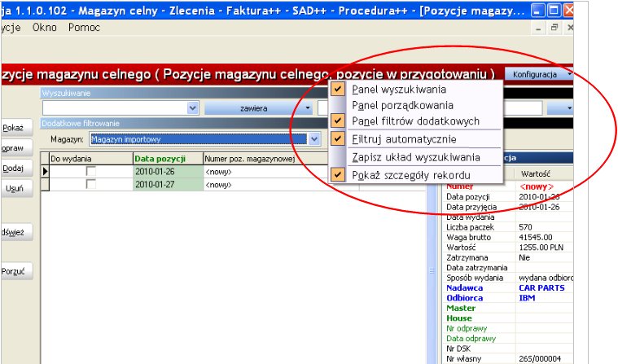Open the search field combo box arrow
The height and width of the screenshot is (364, 618).
192,107
